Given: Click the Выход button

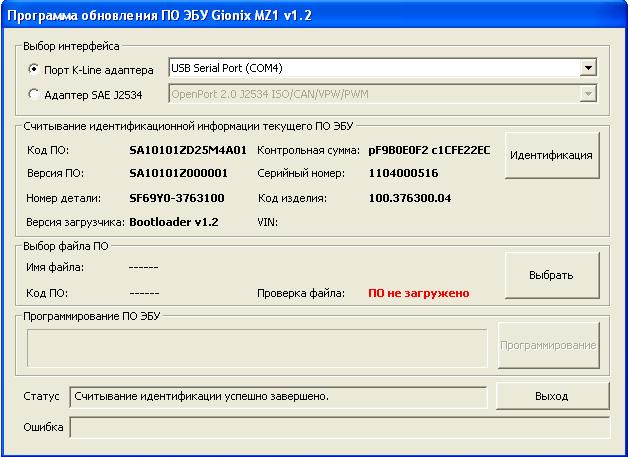Looking at the screenshot, I should tap(551, 396).
